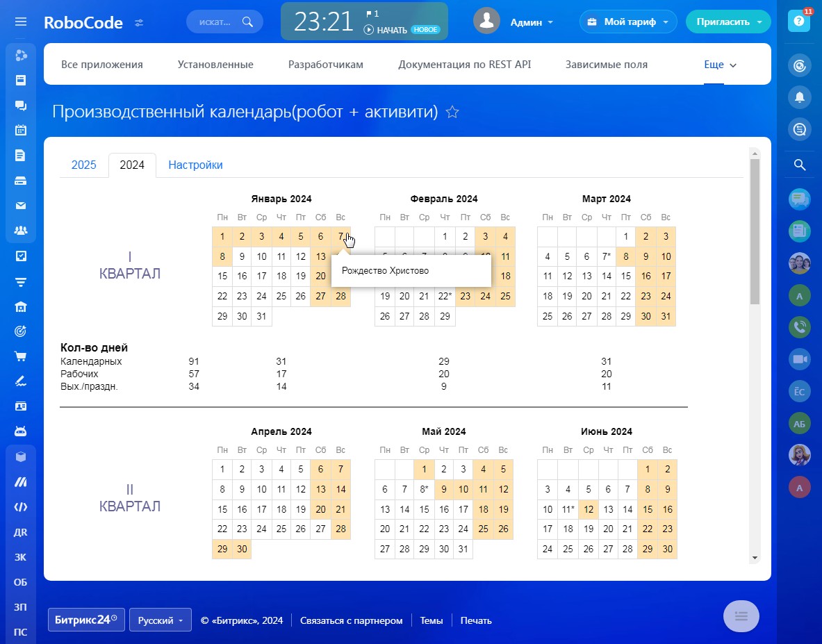
Task: Open the mail envelope icon in left sidebar
Action: point(20,206)
